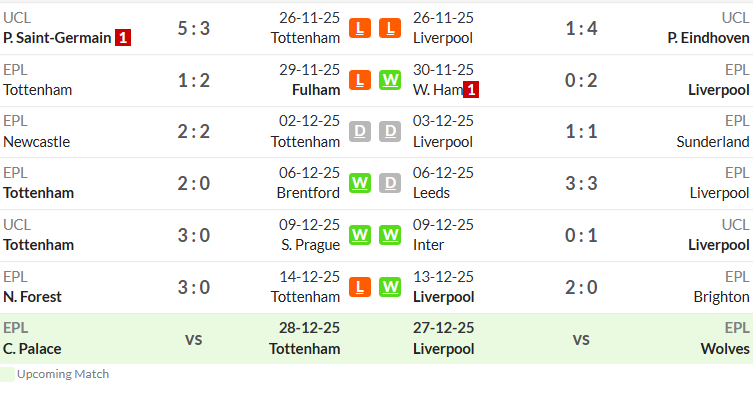Select the D badge beside Leeds
The image size is (753, 393).
pos(390,183)
